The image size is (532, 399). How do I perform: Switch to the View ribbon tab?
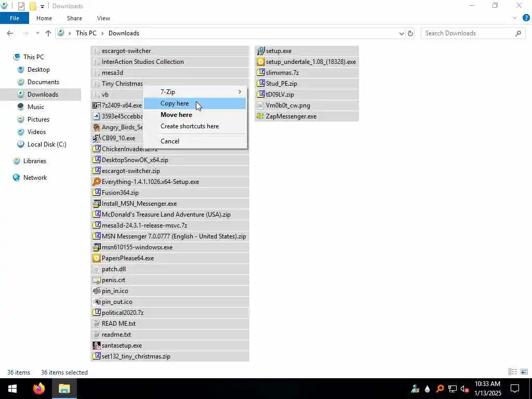point(103,18)
